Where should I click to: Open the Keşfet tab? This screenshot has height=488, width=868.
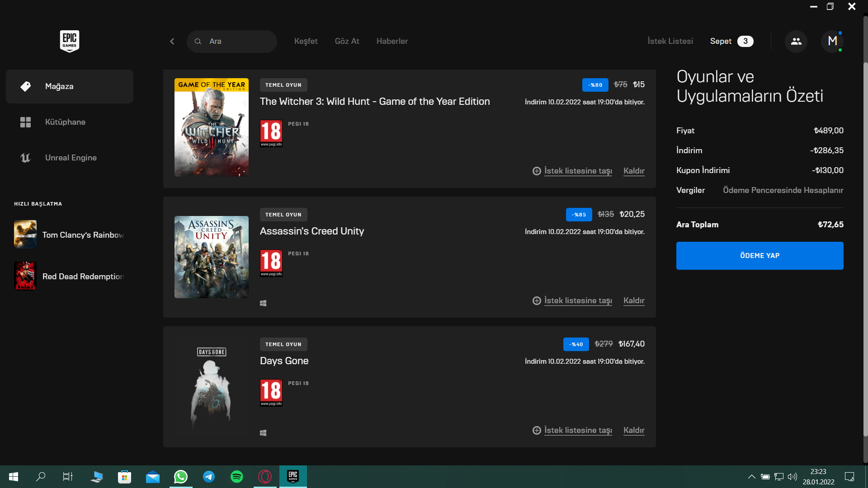coord(306,41)
